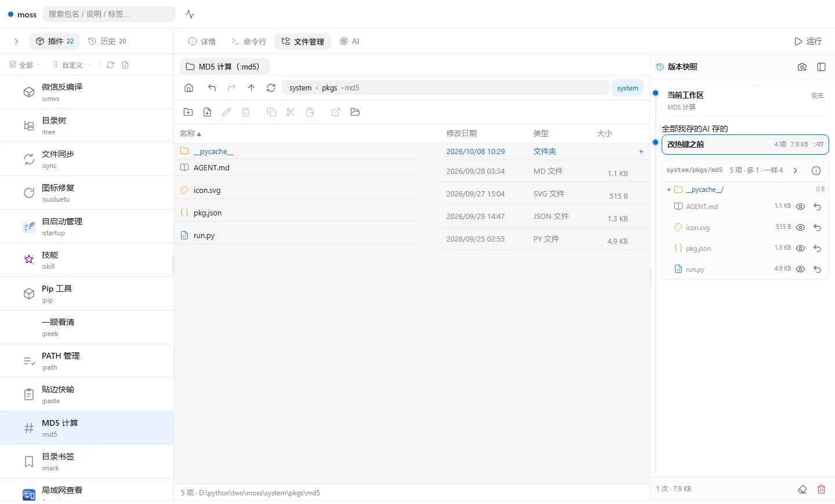Preview pkg.json snapshot with eye icon

800,249
